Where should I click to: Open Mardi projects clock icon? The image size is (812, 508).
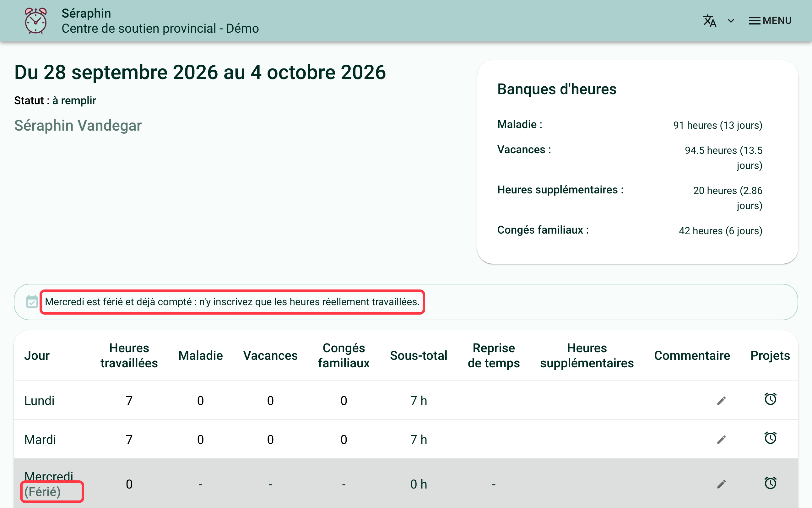click(x=770, y=438)
